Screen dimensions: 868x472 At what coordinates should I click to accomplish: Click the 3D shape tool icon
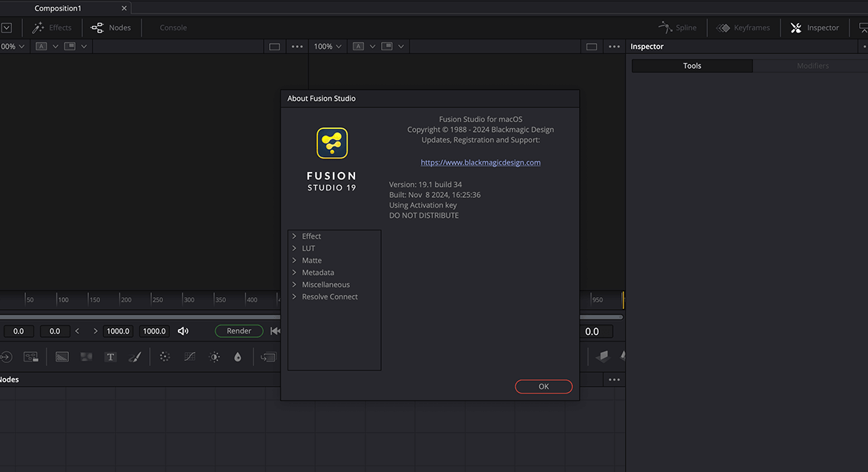tap(603, 356)
